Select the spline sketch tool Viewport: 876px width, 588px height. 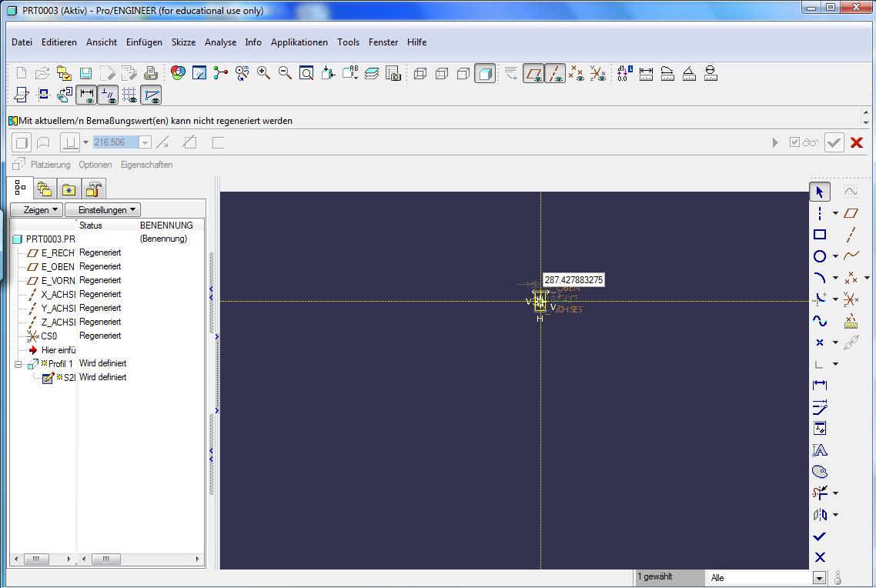(x=820, y=321)
